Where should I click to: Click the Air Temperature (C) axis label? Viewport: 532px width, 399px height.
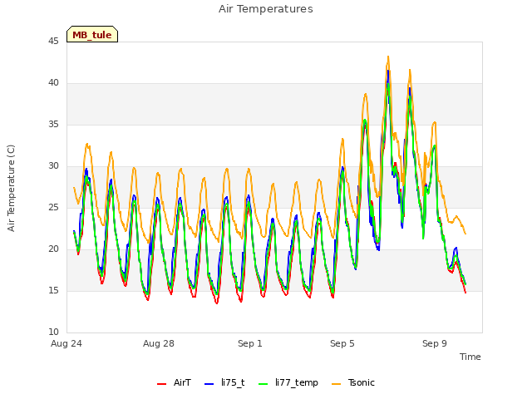click(x=11, y=188)
